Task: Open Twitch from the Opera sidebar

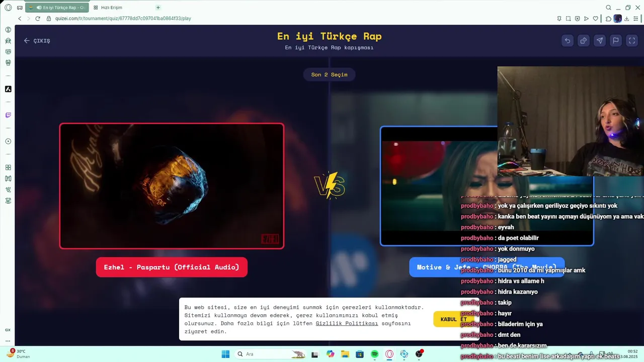Action: coord(8,115)
